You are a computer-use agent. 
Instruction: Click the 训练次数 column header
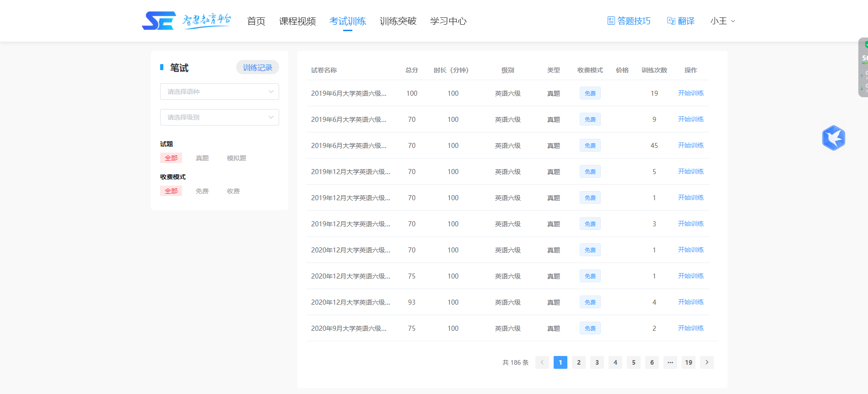click(x=654, y=70)
